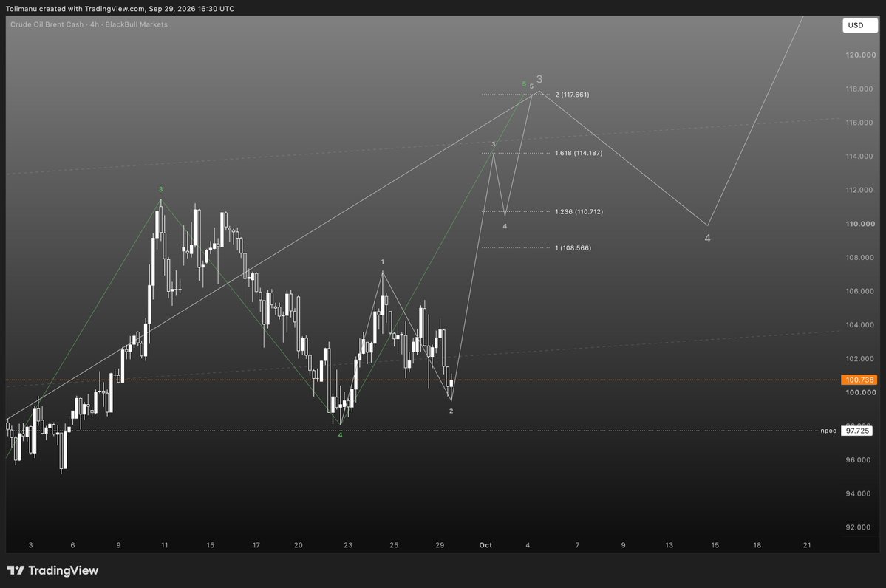Select the wave 2 label below the latest candle
886x588 pixels.
point(451,411)
